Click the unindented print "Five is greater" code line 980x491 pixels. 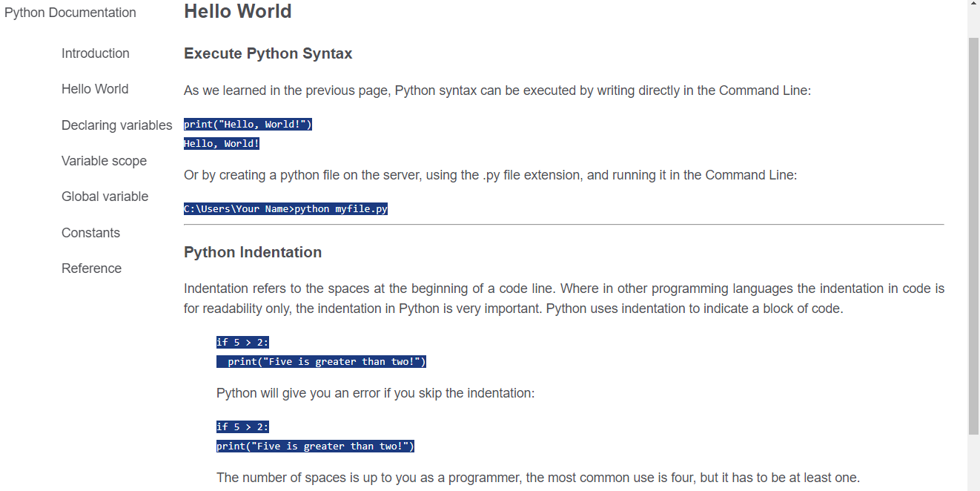tap(315, 446)
